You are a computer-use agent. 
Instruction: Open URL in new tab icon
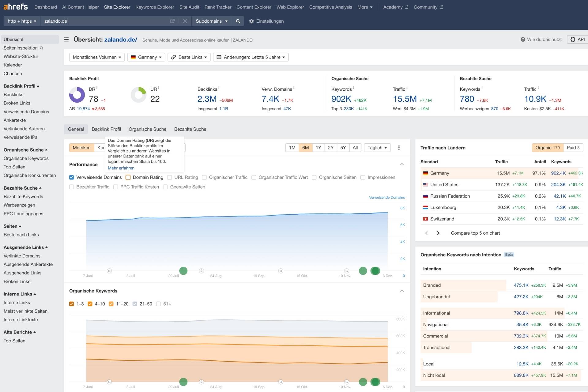(x=172, y=21)
